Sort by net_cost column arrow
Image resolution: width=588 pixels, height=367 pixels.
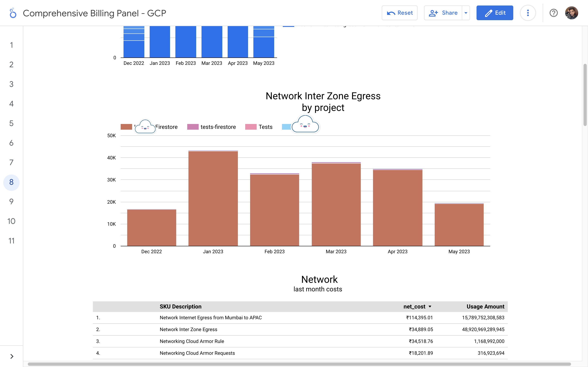(x=430, y=307)
